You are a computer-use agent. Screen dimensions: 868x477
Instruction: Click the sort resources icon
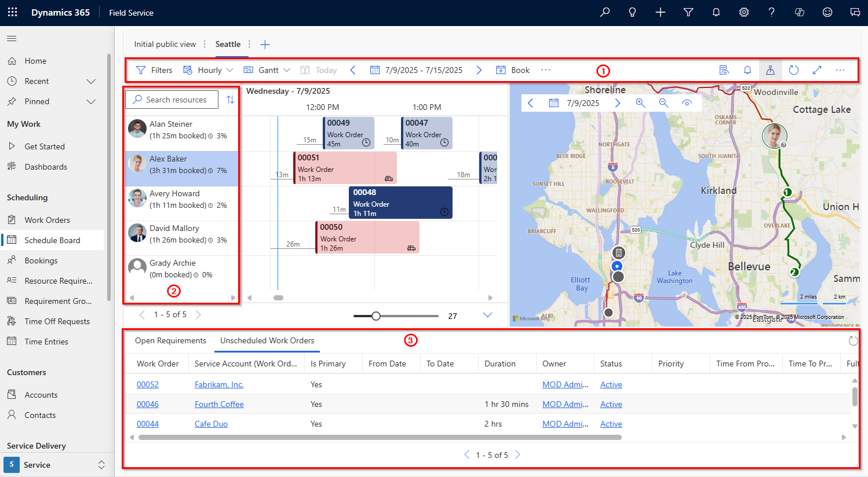pyautogui.click(x=230, y=100)
